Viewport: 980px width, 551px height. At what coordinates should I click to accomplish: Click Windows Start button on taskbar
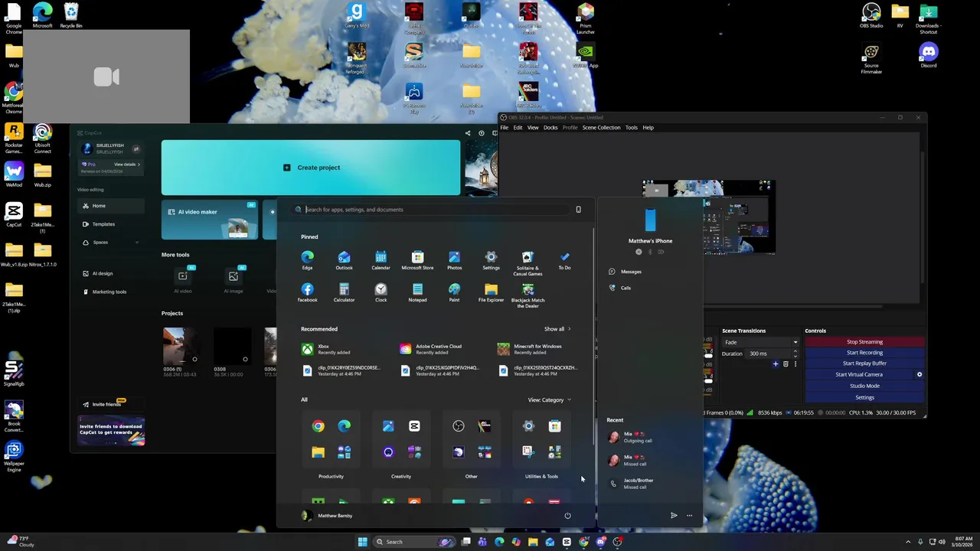(x=362, y=542)
